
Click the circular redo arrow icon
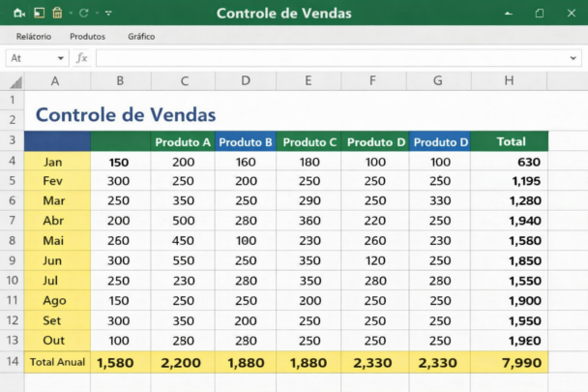[x=84, y=14]
